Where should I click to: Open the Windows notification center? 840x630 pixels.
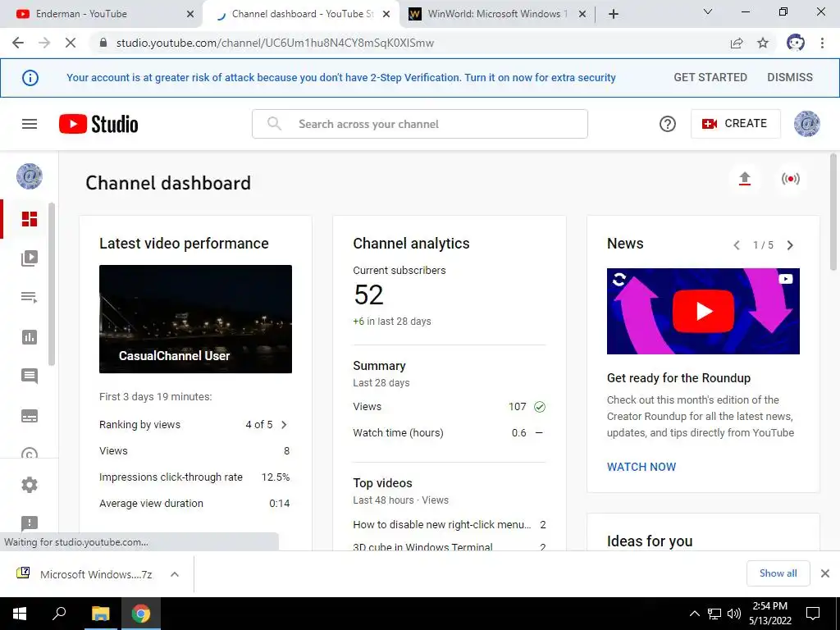click(813, 614)
